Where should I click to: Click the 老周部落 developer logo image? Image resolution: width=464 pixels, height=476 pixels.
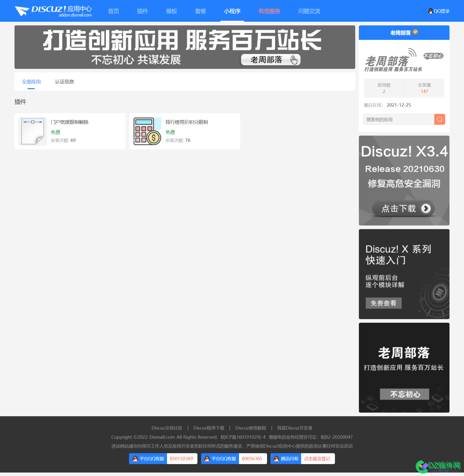404,60
